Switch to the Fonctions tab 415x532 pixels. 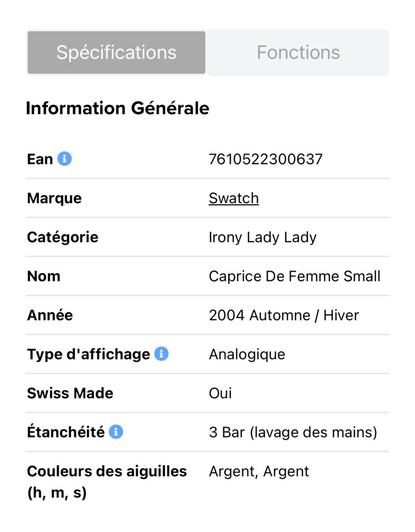point(298,52)
